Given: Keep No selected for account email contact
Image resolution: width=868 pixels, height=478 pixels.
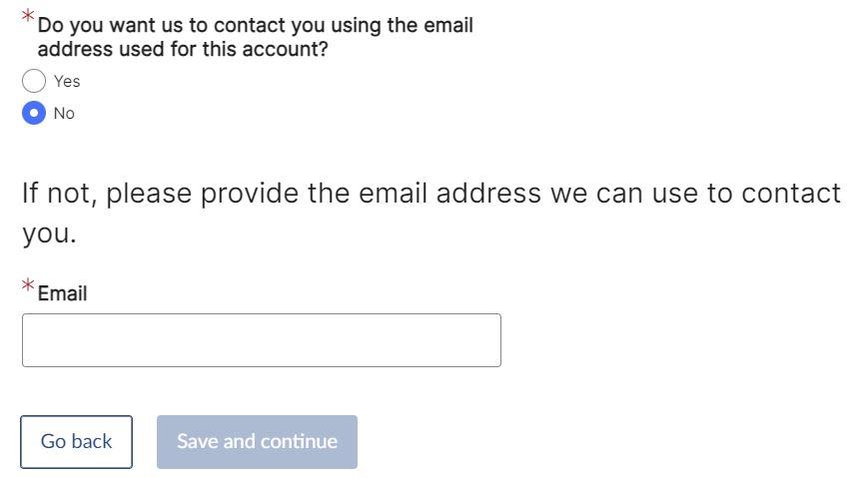Looking at the screenshot, I should pos(34,113).
